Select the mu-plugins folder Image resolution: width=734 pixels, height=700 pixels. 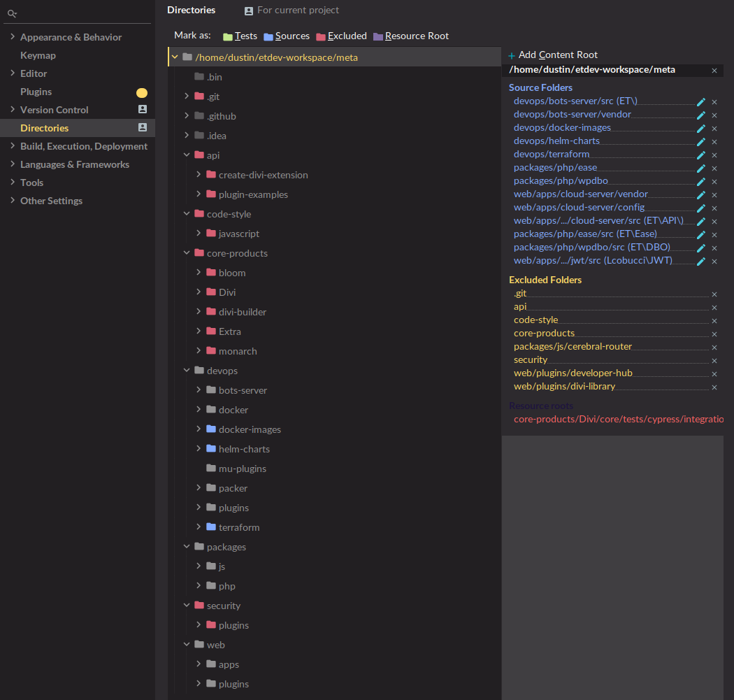242,469
